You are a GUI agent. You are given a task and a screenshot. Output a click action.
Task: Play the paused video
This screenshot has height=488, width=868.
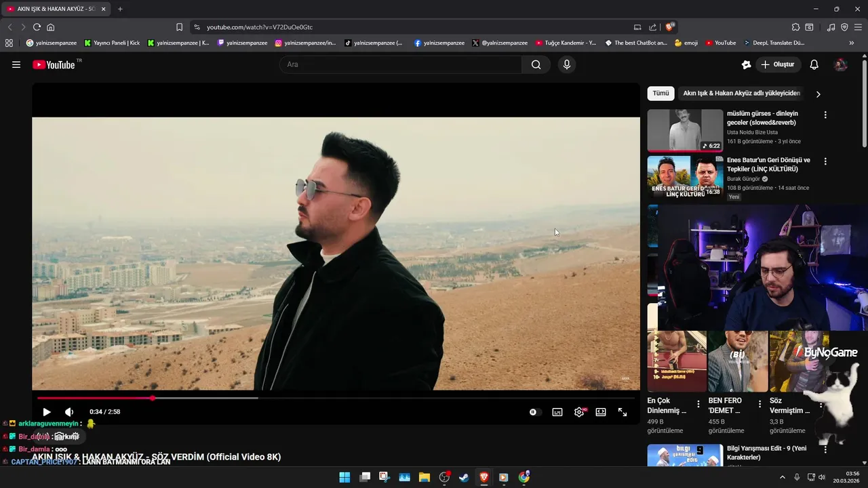point(47,412)
